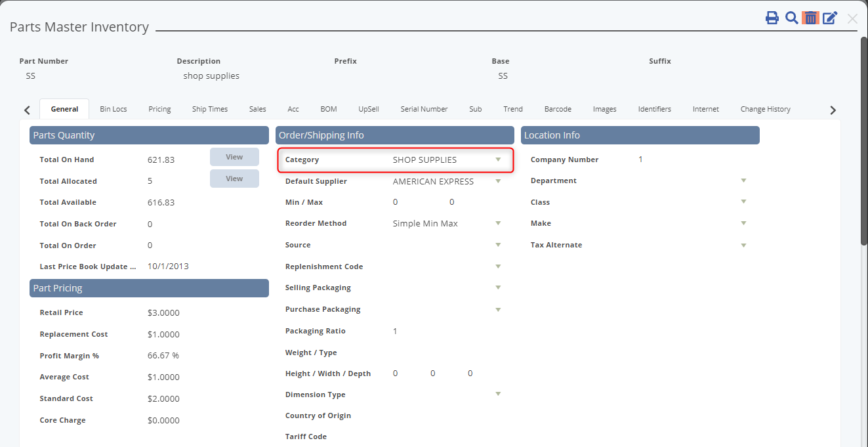Click the Order/Shipping Info section header

(395, 135)
